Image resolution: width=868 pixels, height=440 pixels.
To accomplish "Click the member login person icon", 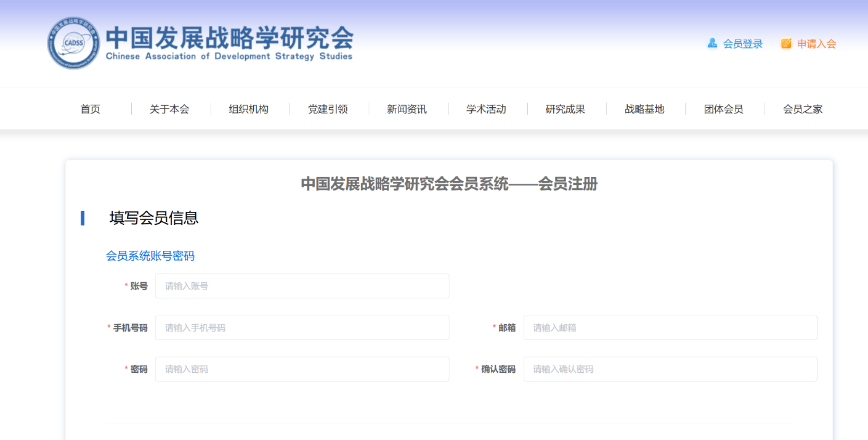I will click(x=712, y=43).
